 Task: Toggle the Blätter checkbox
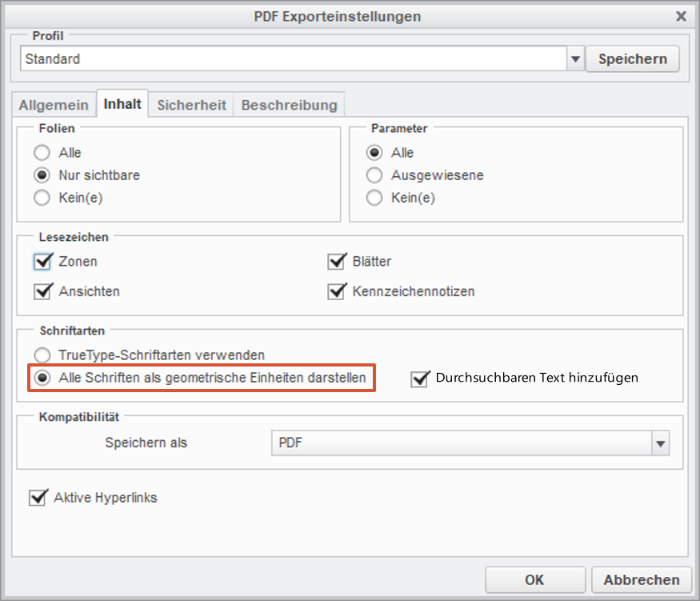tap(337, 261)
